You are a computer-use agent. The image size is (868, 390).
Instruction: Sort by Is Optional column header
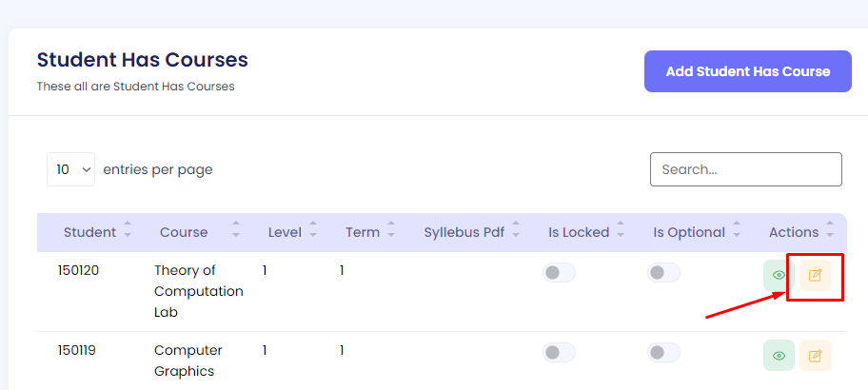pyautogui.click(x=689, y=232)
